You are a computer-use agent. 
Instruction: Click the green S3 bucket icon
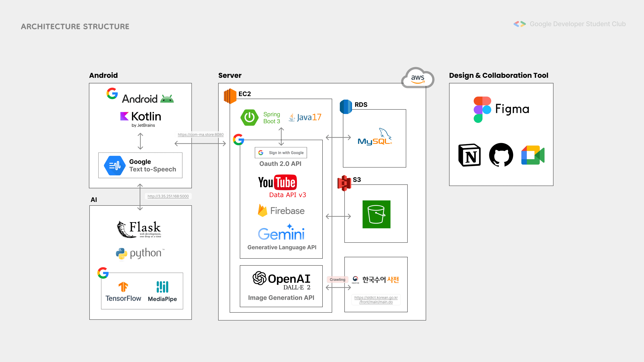click(376, 214)
